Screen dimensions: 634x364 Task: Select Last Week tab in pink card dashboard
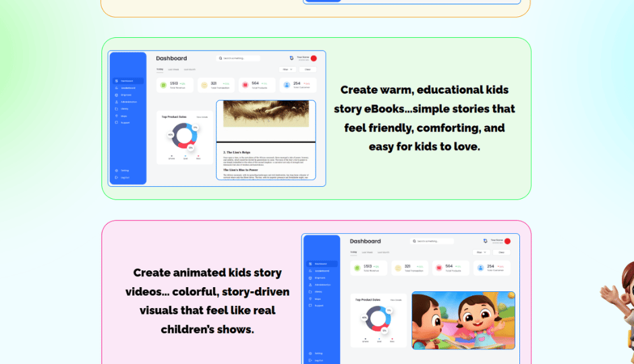(367, 253)
